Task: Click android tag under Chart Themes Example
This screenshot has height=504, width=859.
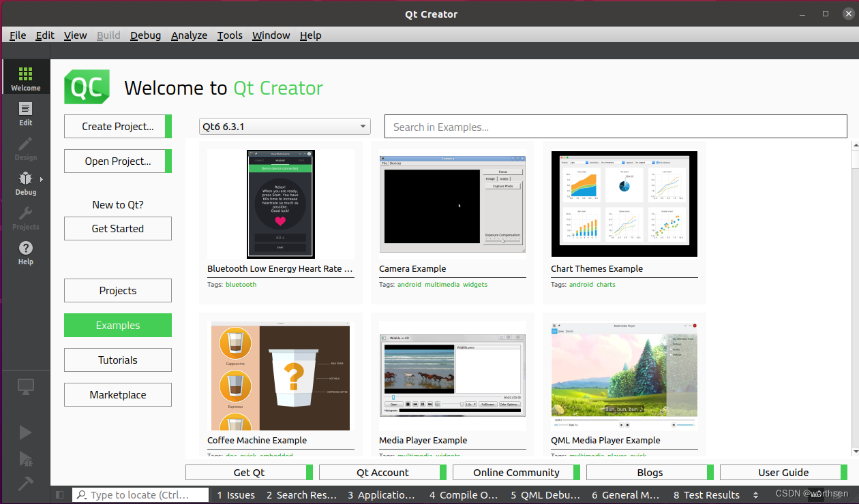Action: (581, 285)
